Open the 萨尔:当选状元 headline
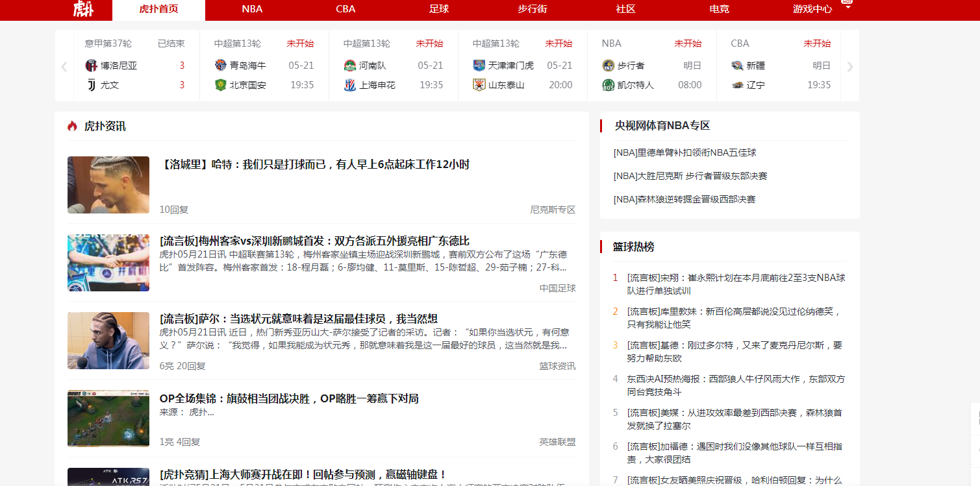The width and height of the screenshot is (980, 486). (299, 319)
